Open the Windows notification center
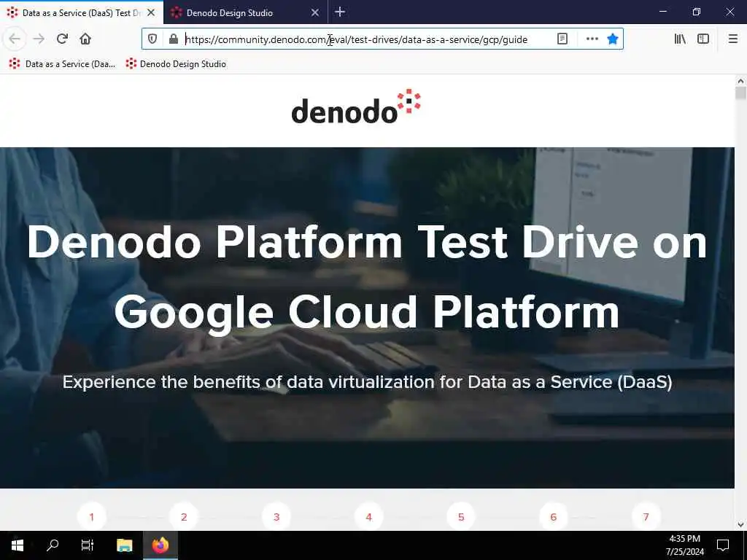This screenshot has height=560, width=747. coord(723,545)
